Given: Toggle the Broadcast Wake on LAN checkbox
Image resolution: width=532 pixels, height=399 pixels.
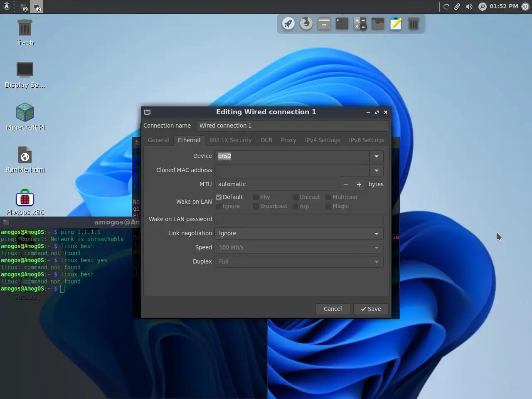Looking at the screenshot, I should tap(256, 206).
